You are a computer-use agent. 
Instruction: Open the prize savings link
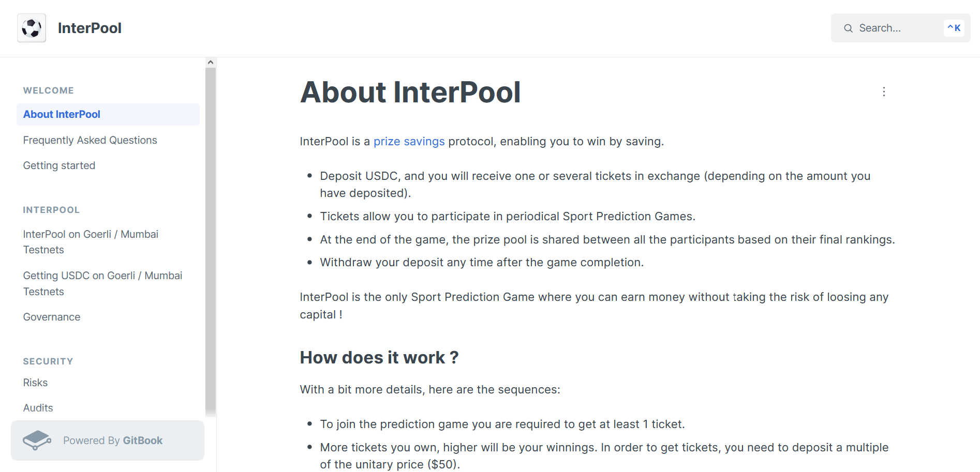point(409,142)
